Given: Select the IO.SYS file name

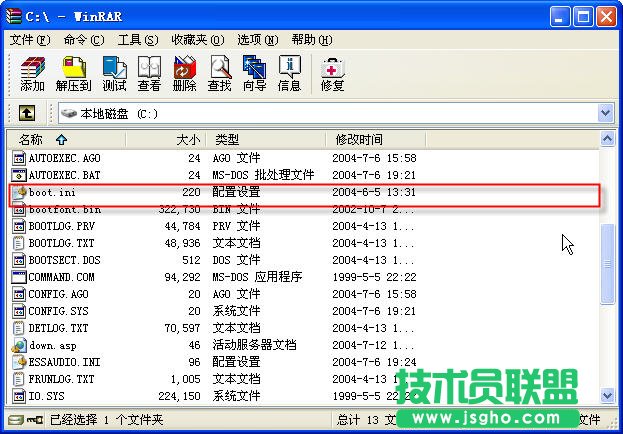Looking at the screenshot, I should (x=46, y=396).
